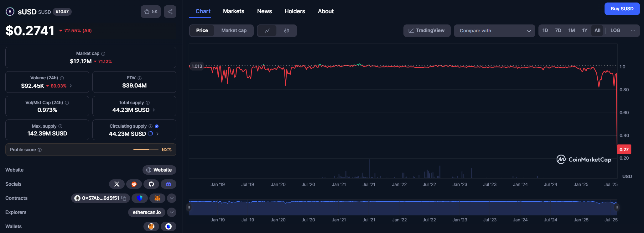Image resolution: width=644 pixels, height=233 pixels.
Task: Open chart more options ellipsis menu
Action: click(x=633, y=31)
